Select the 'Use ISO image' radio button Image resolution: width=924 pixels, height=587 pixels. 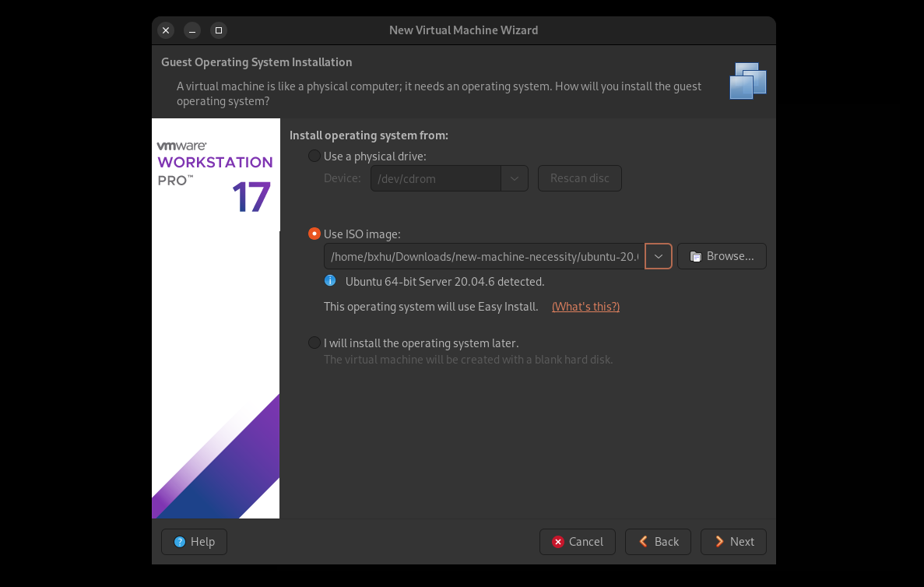pyautogui.click(x=314, y=234)
